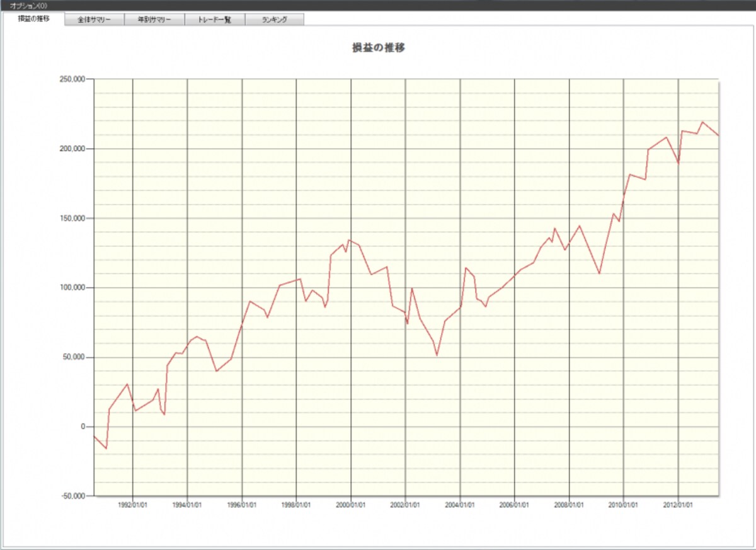This screenshot has height=550, width=756.
Task: Click the 損益の推移 chart title
Action: tap(378, 48)
